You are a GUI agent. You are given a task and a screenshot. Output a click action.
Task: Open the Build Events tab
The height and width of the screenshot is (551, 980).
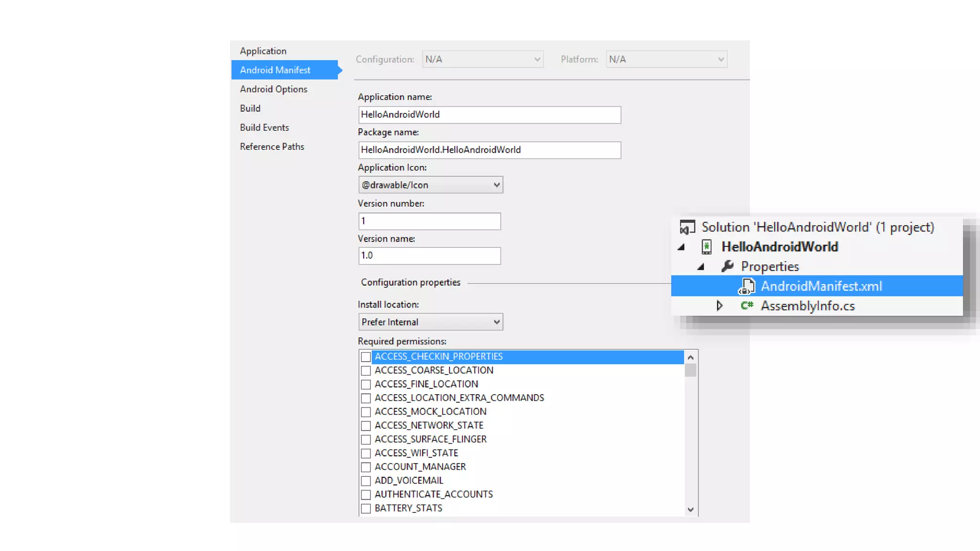[x=265, y=127]
